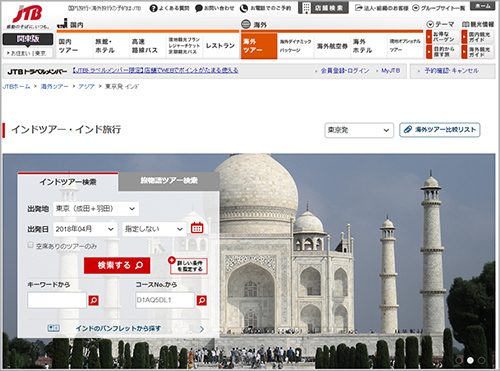
Task: Open the JTBトラベルメンバー限定 points link
Action: pyautogui.click(x=155, y=71)
